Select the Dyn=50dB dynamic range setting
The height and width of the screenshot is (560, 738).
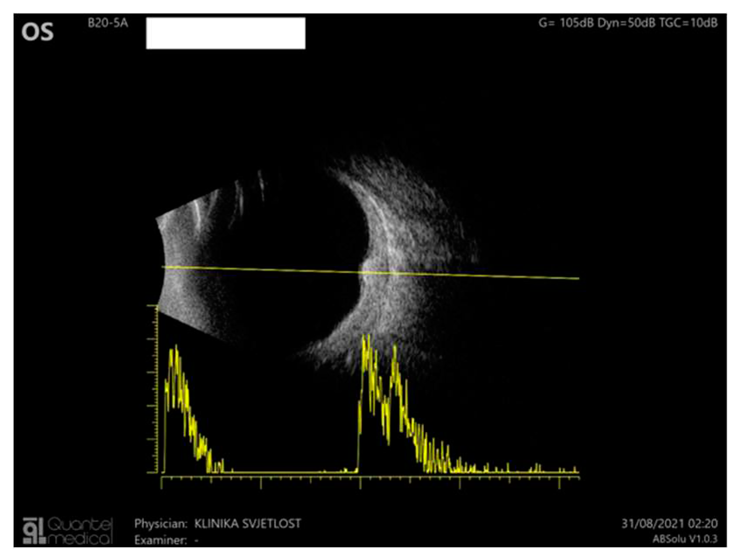pos(626,23)
